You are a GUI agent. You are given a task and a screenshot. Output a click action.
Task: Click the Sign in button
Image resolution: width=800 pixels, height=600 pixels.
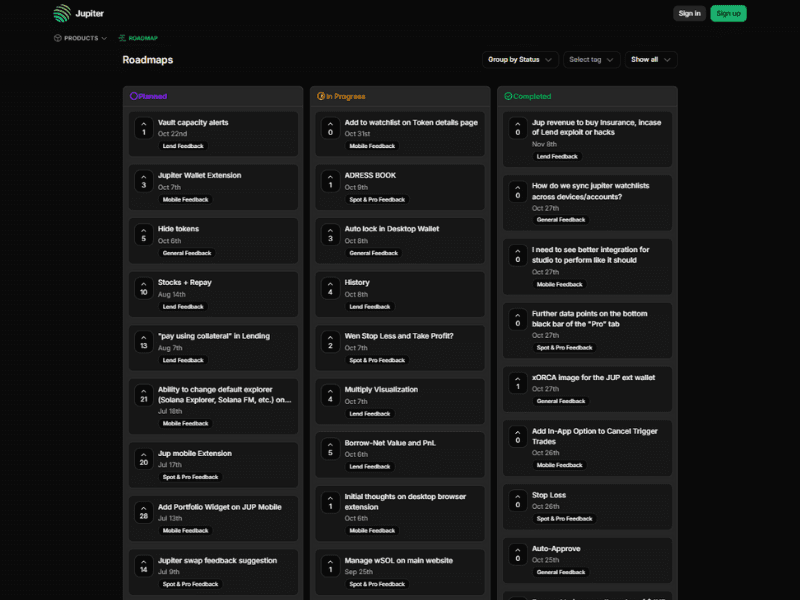coord(689,13)
